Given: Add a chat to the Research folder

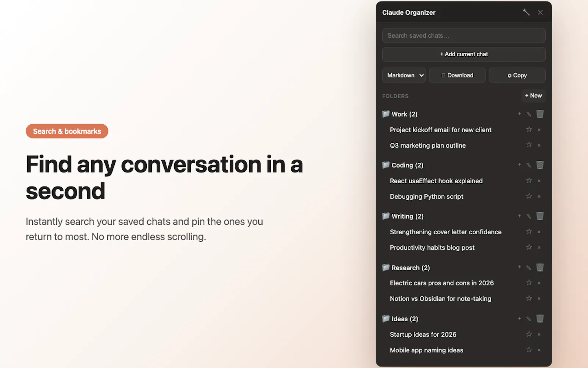Looking at the screenshot, I should coord(519,267).
